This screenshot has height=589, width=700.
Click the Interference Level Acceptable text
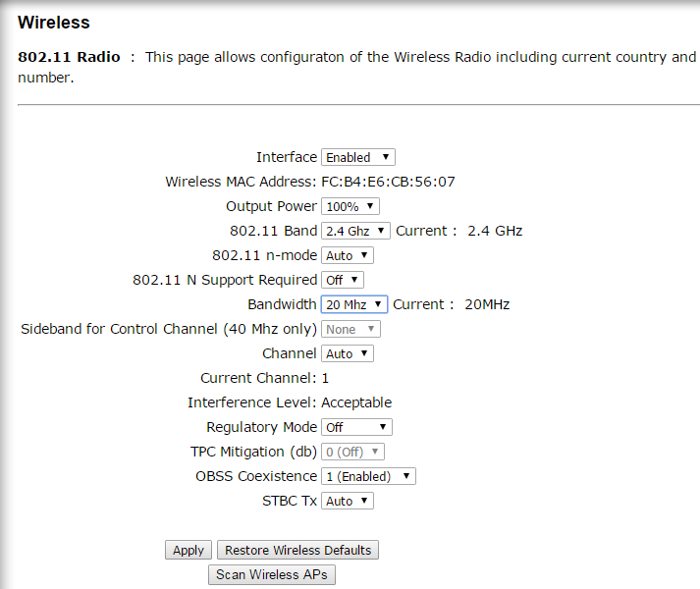(x=356, y=402)
